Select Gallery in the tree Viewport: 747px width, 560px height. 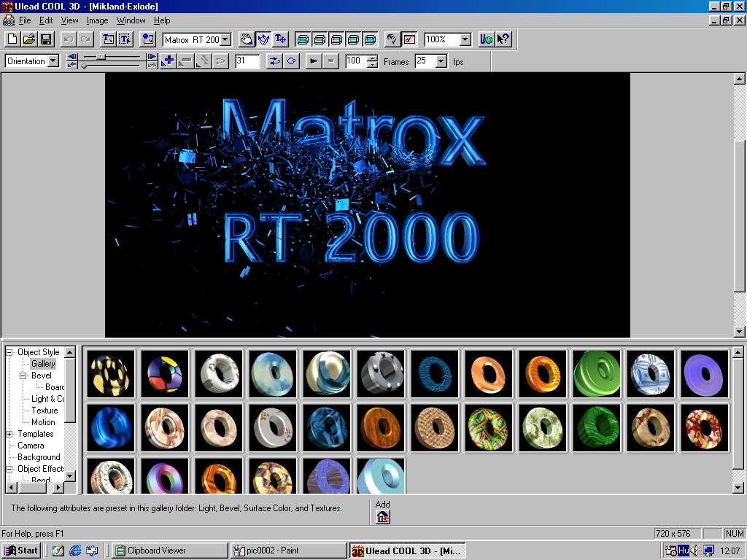pos(43,364)
